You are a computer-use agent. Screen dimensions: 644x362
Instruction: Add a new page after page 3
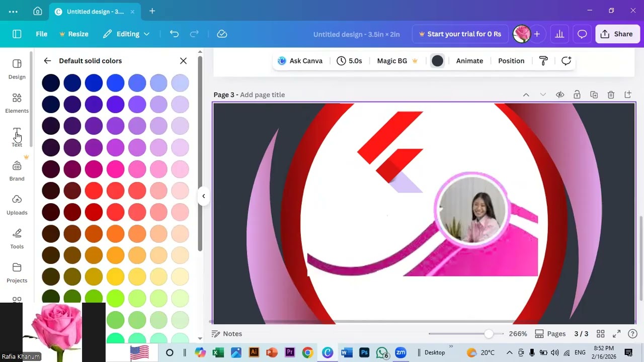click(x=628, y=95)
